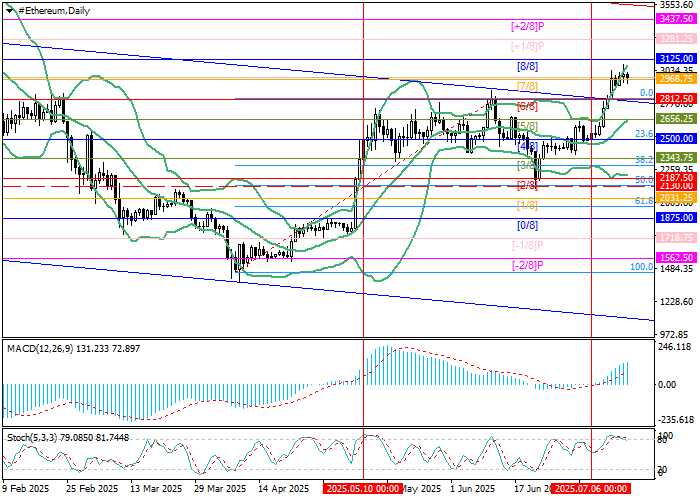The image size is (700, 500).
Task: Click the #Ethereum,Daily chart title
Action: tap(48, 9)
